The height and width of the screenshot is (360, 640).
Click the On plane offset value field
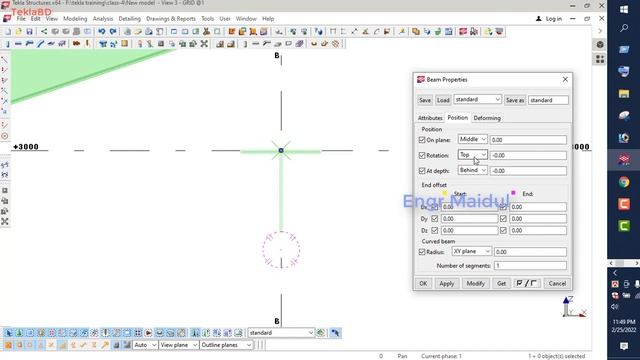[x=528, y=140]
